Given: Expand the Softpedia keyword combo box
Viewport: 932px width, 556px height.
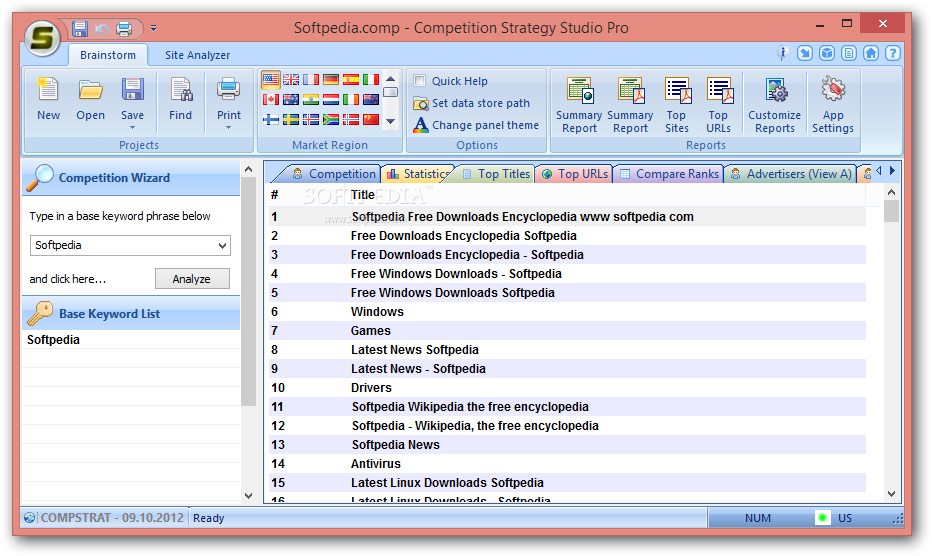Looking at the screenshot, I should click(x=222, y=246).
